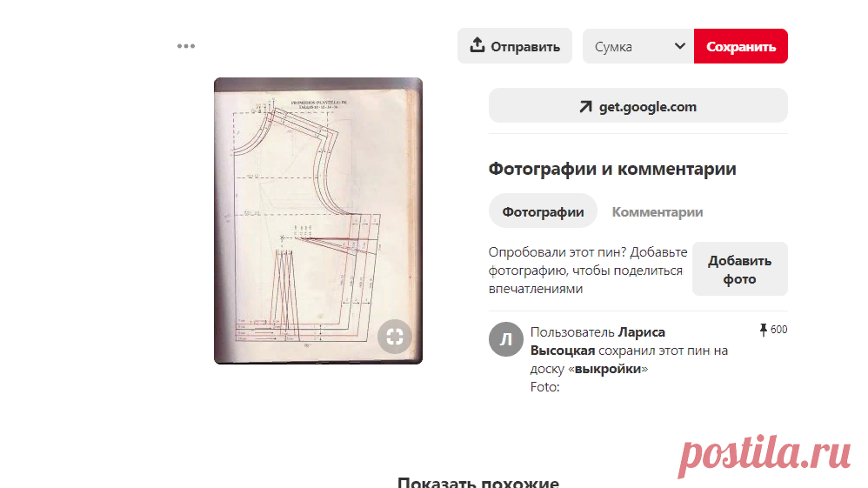Expand the board chevron next to Сумка
Screen dimensions: 868x488
pos(680,46)
